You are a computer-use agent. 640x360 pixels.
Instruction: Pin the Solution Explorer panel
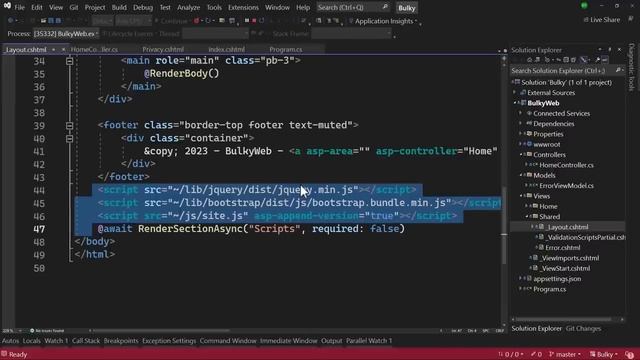(x=610, y=49)
